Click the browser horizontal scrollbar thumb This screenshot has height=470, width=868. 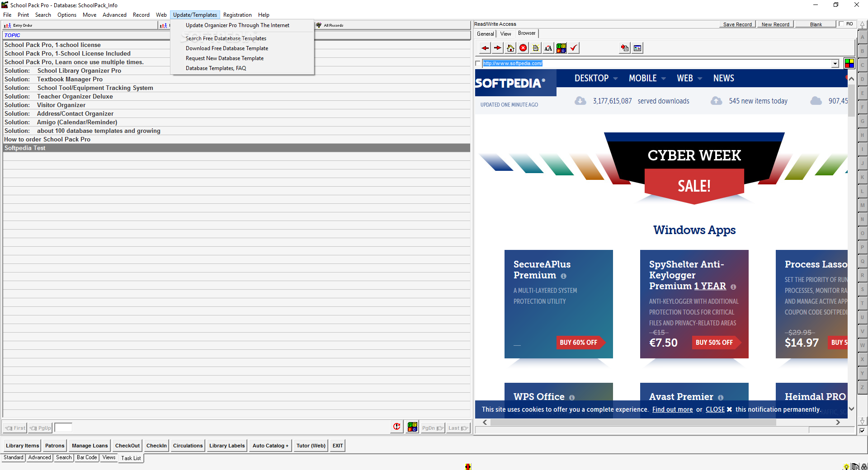pos(633,422)
